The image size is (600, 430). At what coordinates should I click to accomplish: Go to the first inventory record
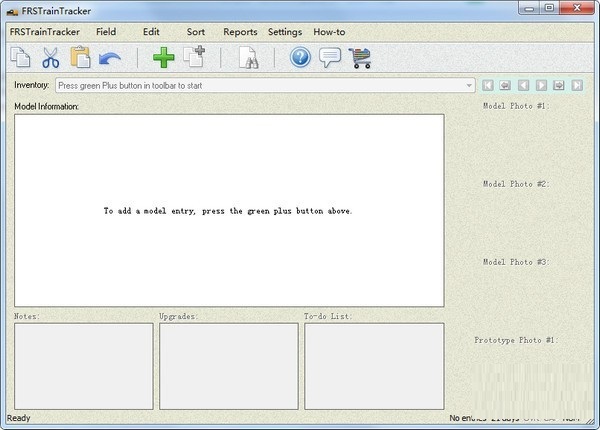point(488,85)
